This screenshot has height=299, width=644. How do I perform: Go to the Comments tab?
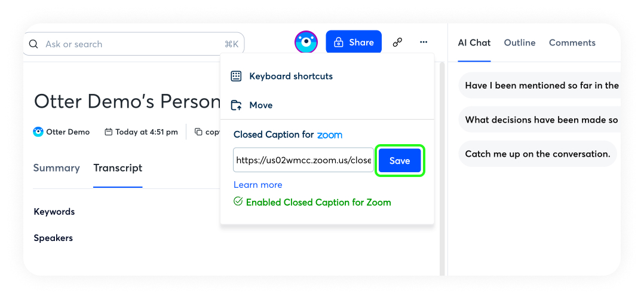tap(572, 42)
